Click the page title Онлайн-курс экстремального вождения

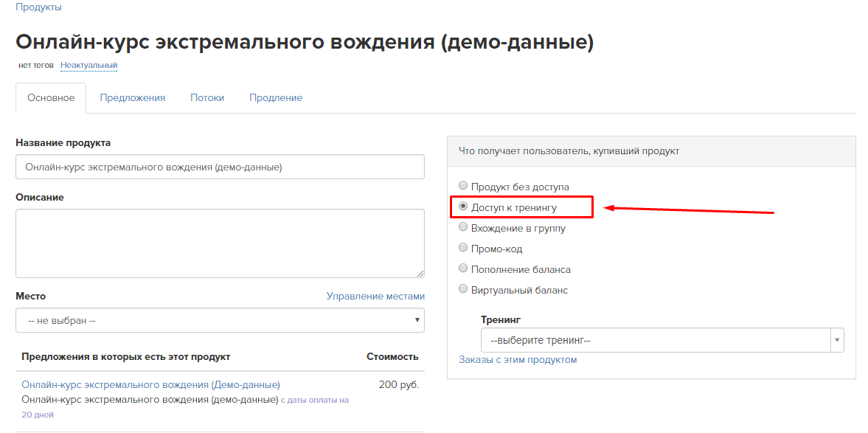click(x=305, y=42)
